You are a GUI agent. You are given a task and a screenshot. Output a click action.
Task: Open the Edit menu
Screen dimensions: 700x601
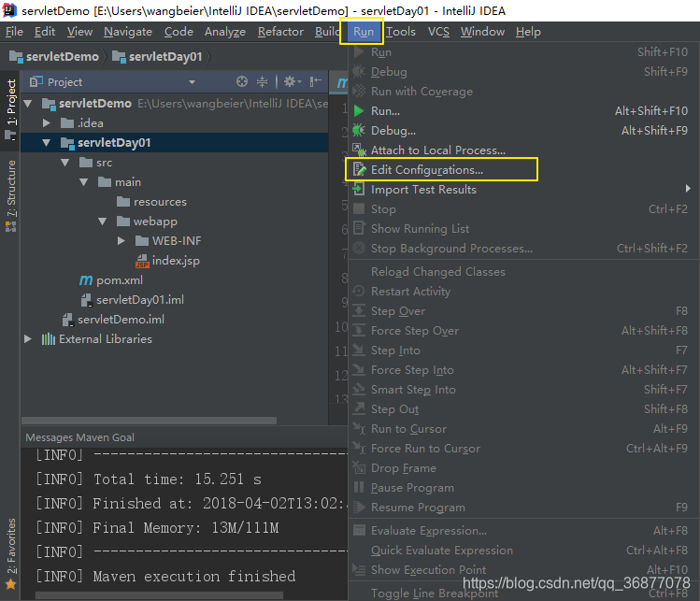coord(45,32)
